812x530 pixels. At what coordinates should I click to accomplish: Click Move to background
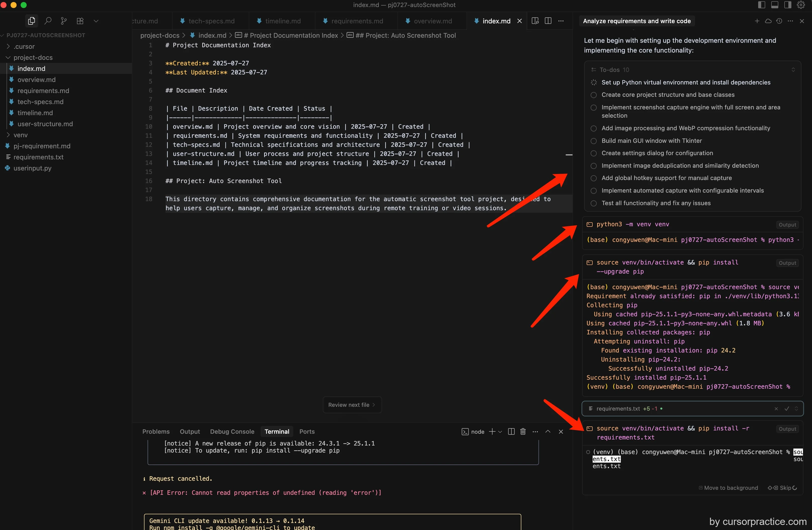click(728, 488)
